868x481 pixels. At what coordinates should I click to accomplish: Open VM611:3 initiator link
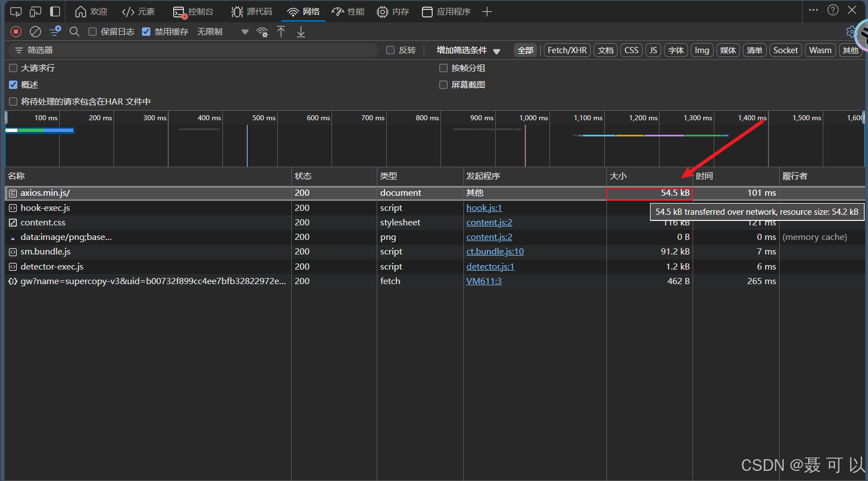[x=484, y=281]
